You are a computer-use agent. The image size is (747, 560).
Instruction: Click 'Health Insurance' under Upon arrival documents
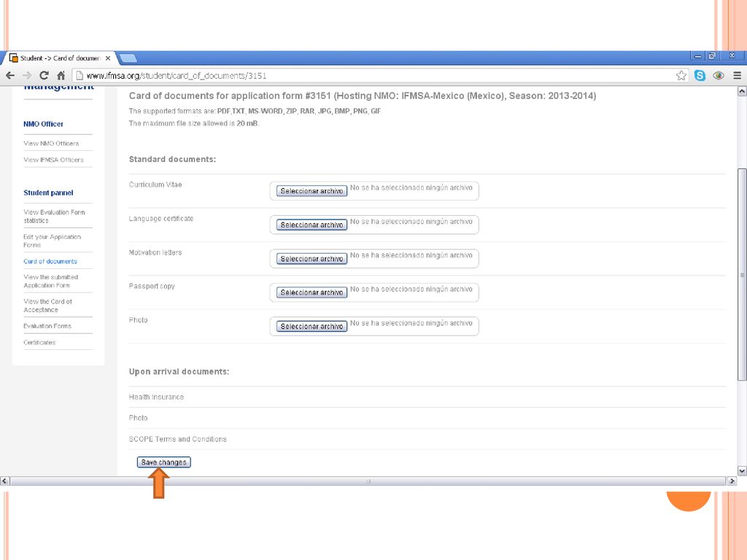(156, 397)
